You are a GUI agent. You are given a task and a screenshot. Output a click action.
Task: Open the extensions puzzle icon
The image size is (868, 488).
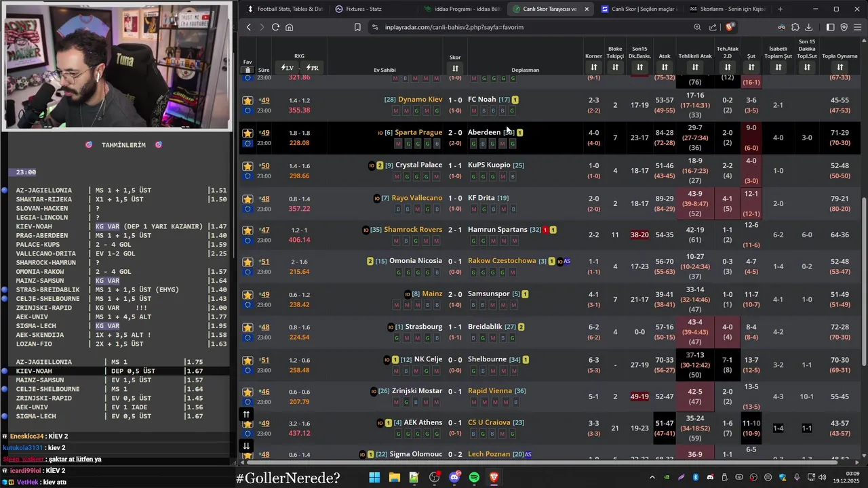coord(795,27)
